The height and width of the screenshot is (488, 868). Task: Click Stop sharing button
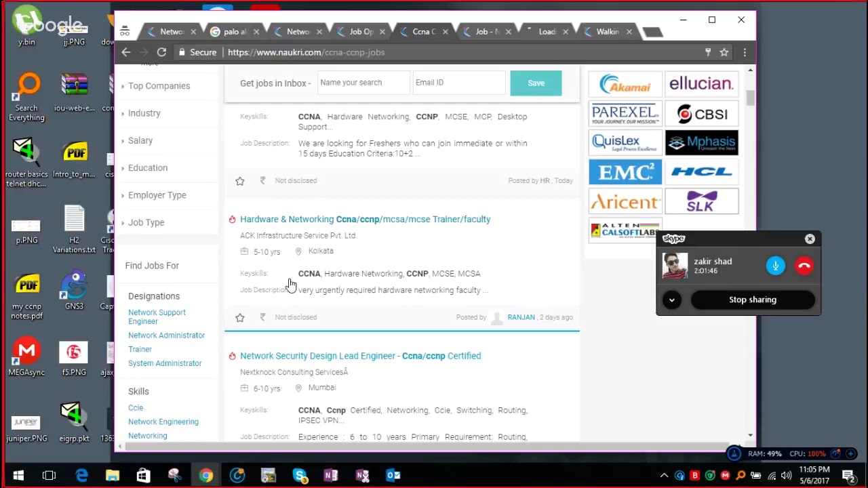(753, 300)
